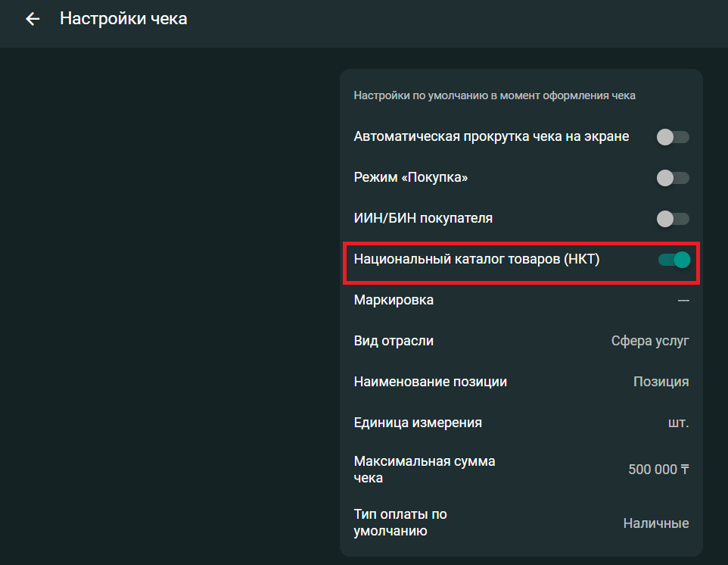Turn on ИИН/БИН покупателя switch

tap(673, 219)
